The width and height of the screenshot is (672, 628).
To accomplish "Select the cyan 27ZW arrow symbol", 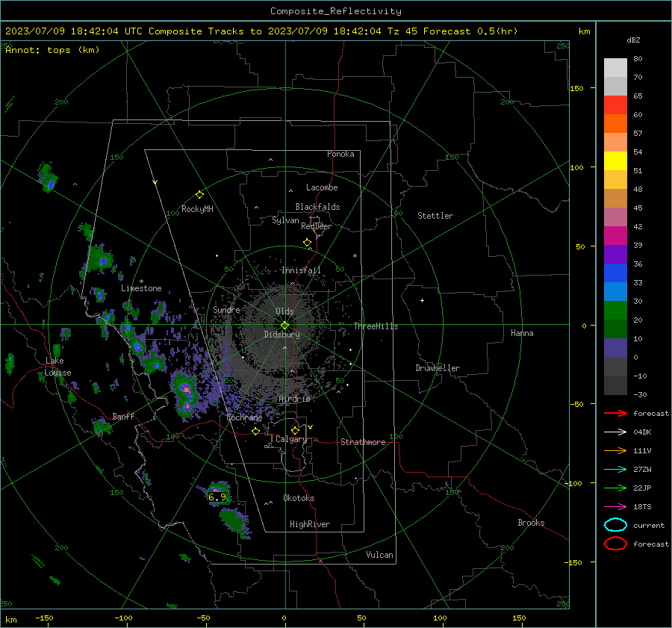I will coord(615,470).
